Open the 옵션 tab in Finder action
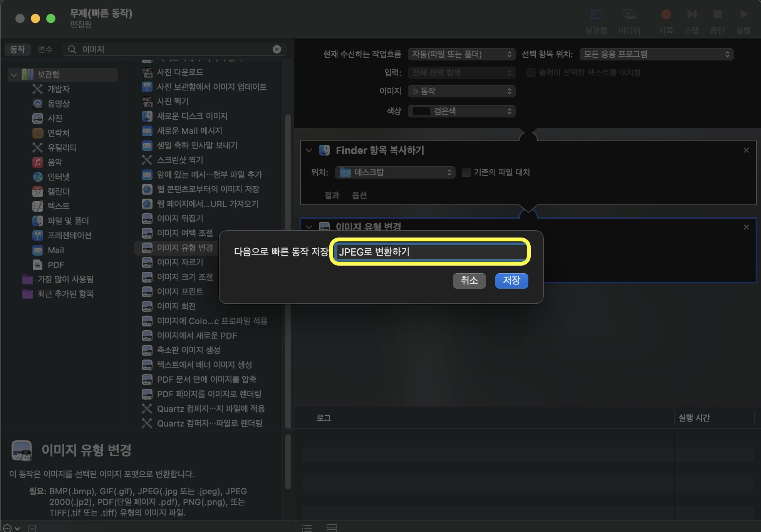The width and height of the screenshot is (761, 532). point(359,196)
